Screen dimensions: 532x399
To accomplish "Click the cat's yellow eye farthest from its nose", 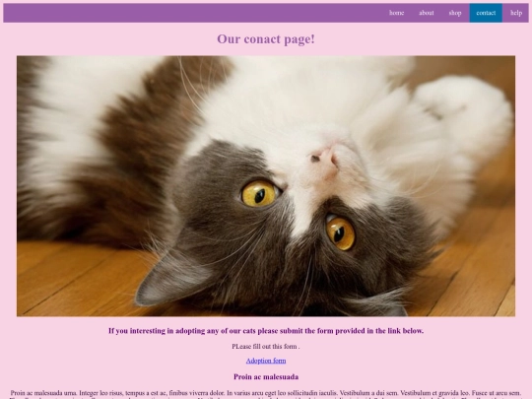I will (x=340, y=233).
